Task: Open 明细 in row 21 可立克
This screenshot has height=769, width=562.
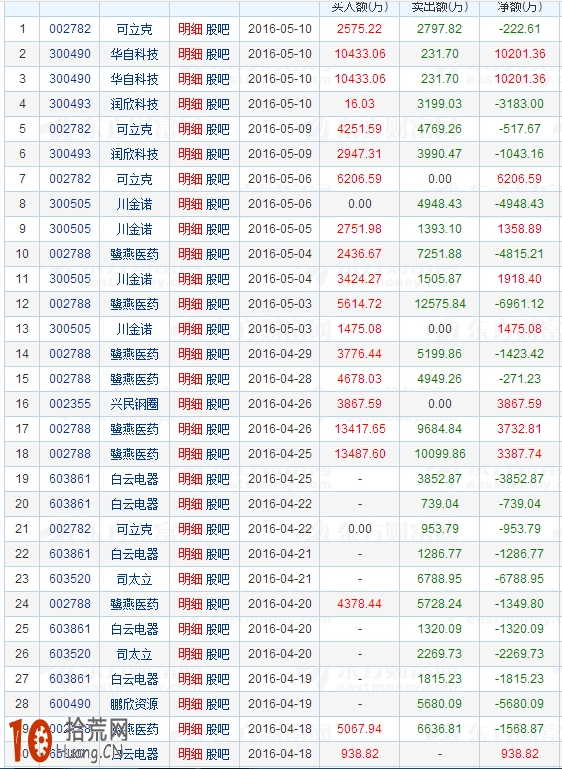Action: [190, 529]
